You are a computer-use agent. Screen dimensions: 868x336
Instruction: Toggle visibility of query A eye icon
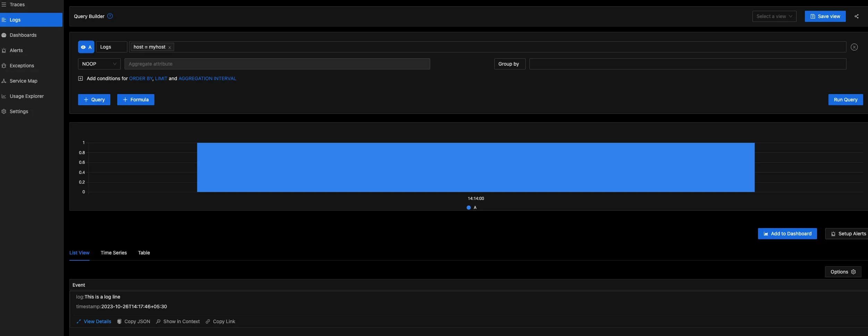83,47
